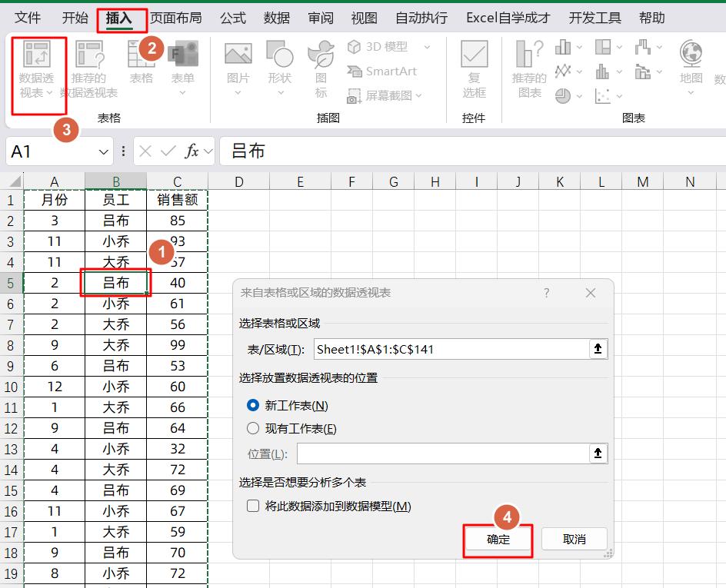Viewport: 726px width, 588px height.
Task: Click 取消 button in dialog
Action: pyautogui.click(x=574, y=540)
